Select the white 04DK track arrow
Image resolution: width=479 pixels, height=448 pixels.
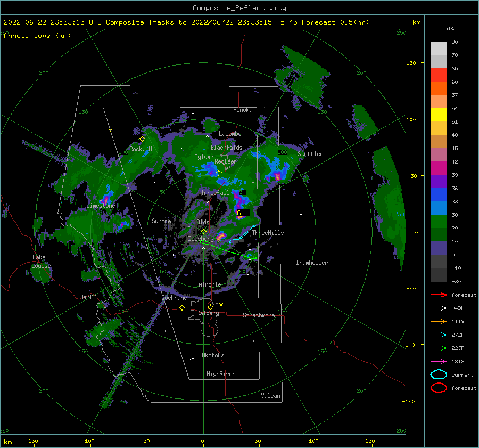[x=439, y=308]
